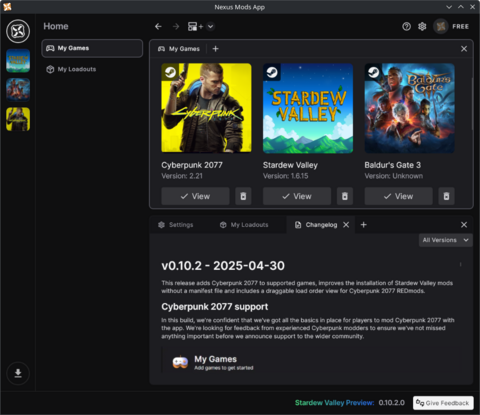Select My Games in the left menu
The image size is (480, 415).
pyautogui.click(x=92, y=48)
